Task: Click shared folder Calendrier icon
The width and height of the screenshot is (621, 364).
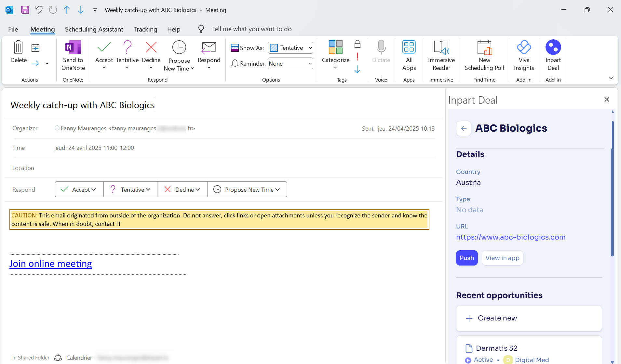Action: coord(58,357)
